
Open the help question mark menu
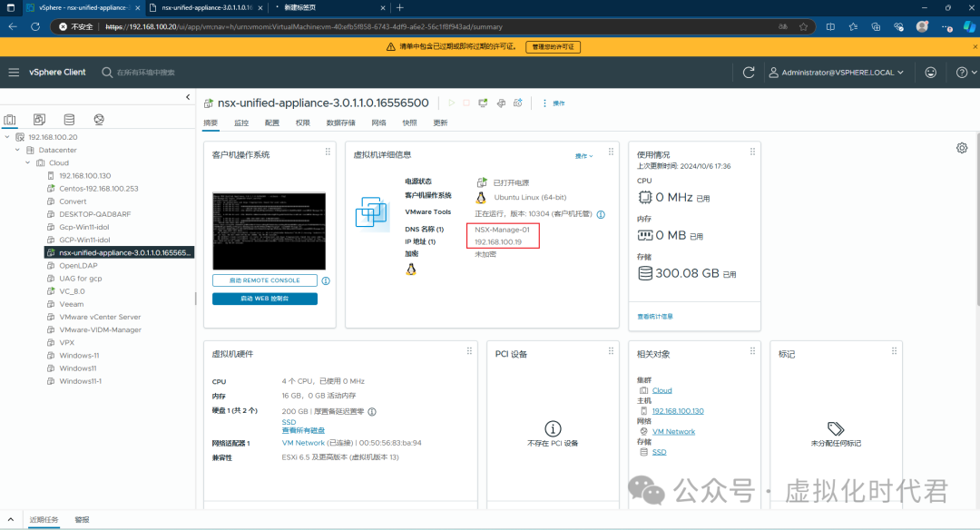965,73
